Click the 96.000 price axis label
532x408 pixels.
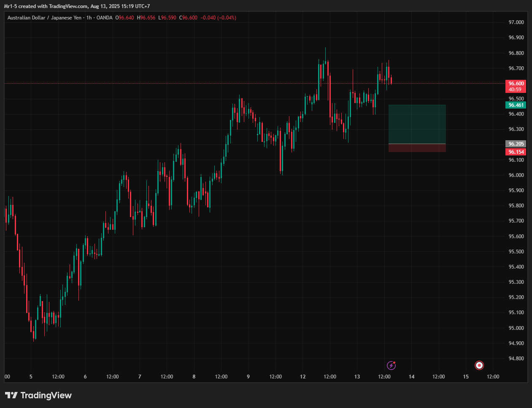516,175
